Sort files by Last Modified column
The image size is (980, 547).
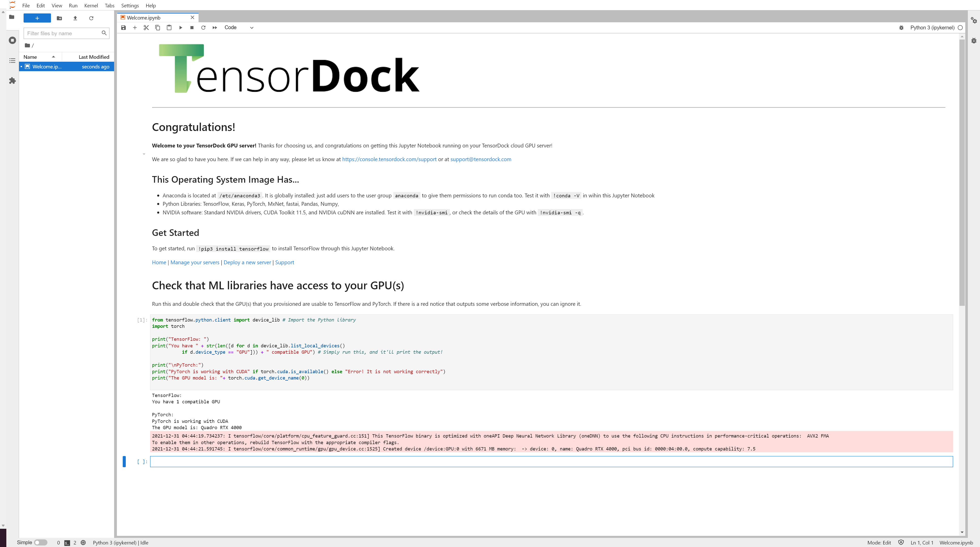click(x=88, y=57)
